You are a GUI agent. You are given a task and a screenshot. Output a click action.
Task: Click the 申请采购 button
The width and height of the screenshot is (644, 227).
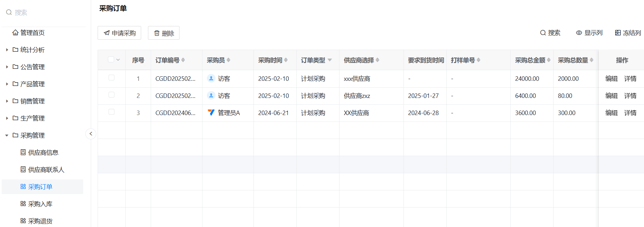(x=119, y=33)
